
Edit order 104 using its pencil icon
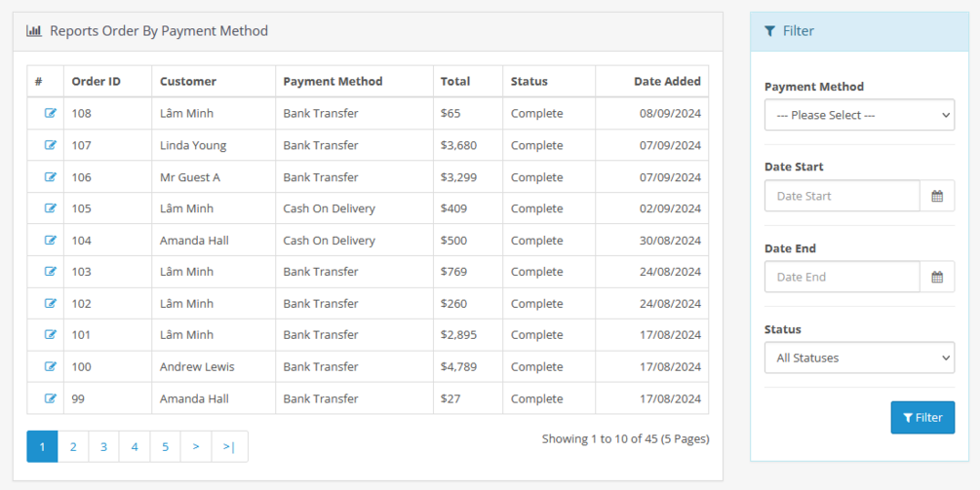coord(51,240)
